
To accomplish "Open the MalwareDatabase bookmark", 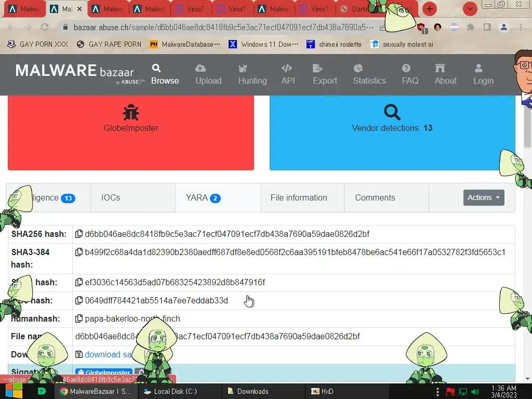I will tap(185, 44).
